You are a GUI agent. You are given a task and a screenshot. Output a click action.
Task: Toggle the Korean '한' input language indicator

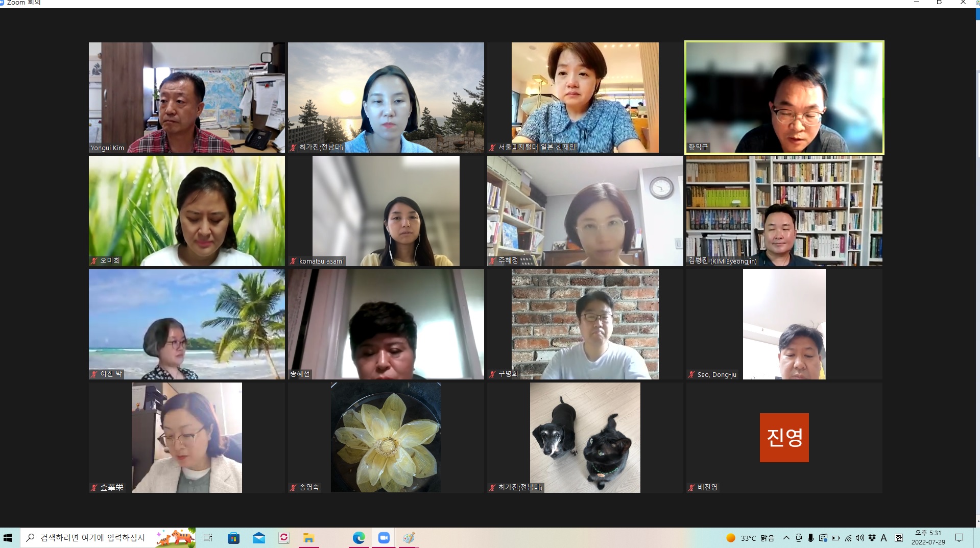click(899, 538)
